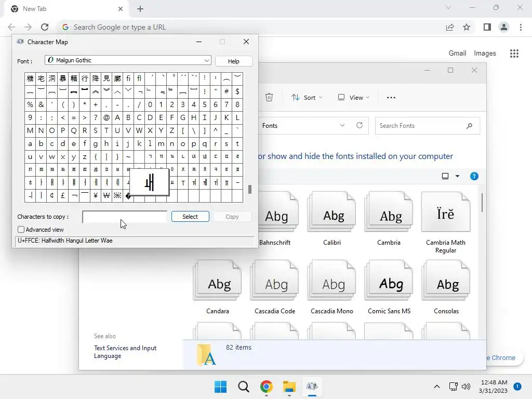Open volume control in system tray
This screenshot has width=532, height=399.
pos(466,387)
